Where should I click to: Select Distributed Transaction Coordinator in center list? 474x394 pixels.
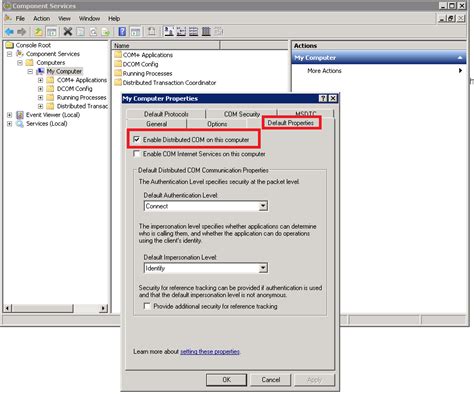pos(165,83)
